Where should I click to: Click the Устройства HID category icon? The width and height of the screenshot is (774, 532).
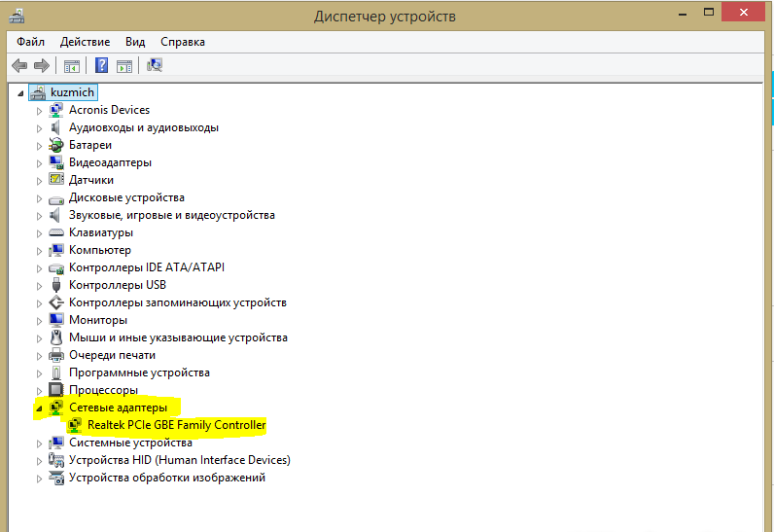pos(56,460)
